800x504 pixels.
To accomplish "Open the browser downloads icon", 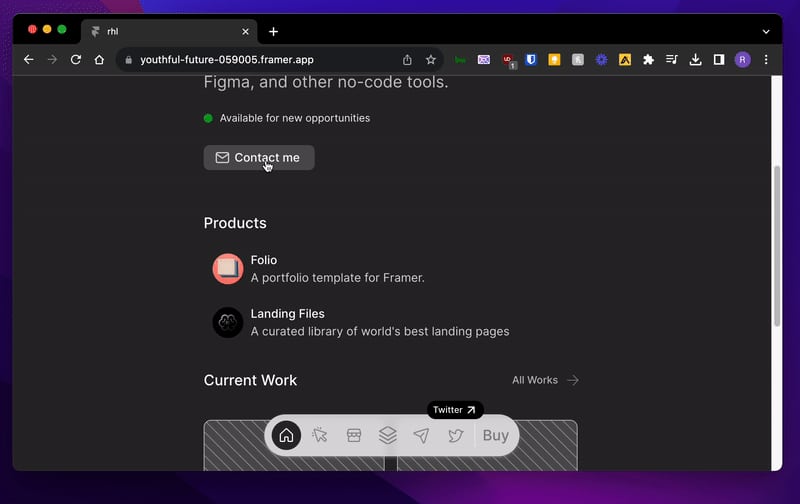I will tap(695, 60).
